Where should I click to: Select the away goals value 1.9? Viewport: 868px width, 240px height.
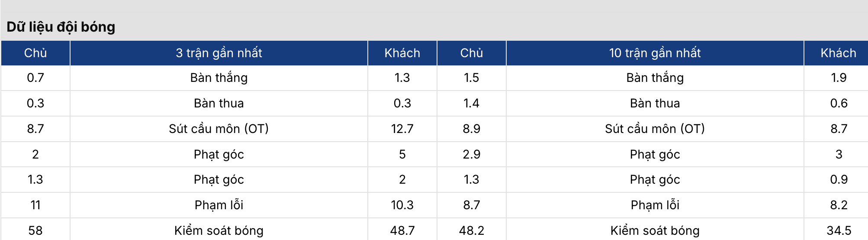point(839,78)
